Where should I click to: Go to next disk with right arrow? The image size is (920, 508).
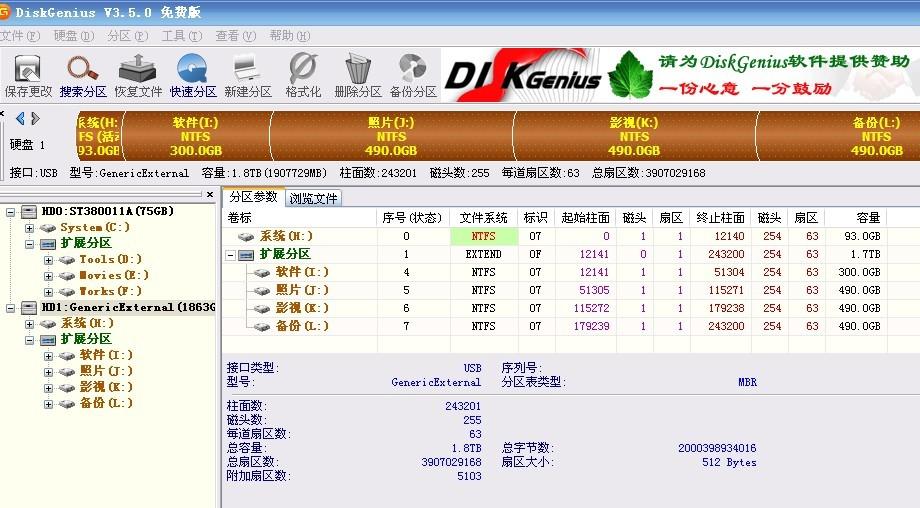click(x=35, y=119)
